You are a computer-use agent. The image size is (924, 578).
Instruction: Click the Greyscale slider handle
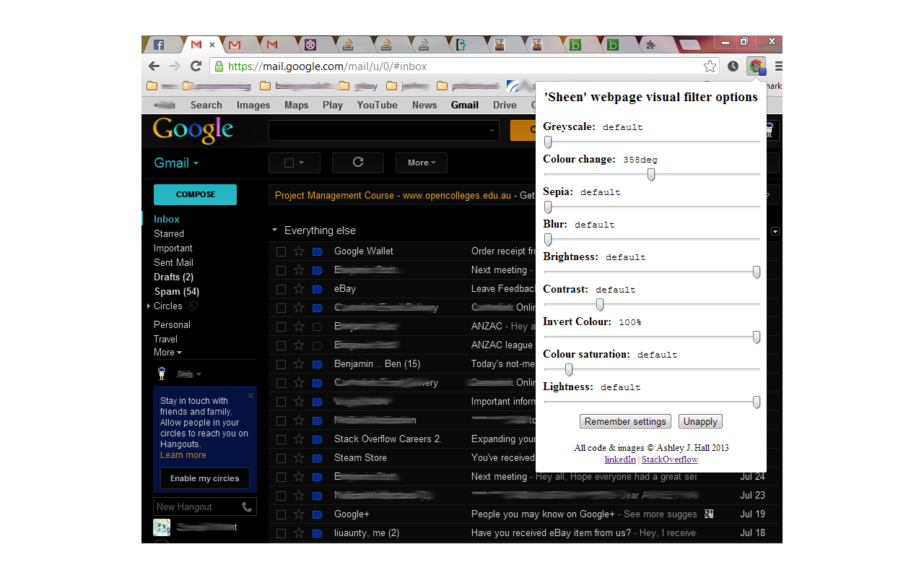[548, 142]
